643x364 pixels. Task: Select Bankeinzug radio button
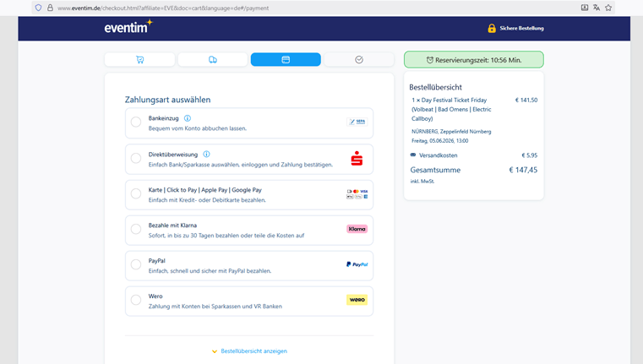pos(136,122)
